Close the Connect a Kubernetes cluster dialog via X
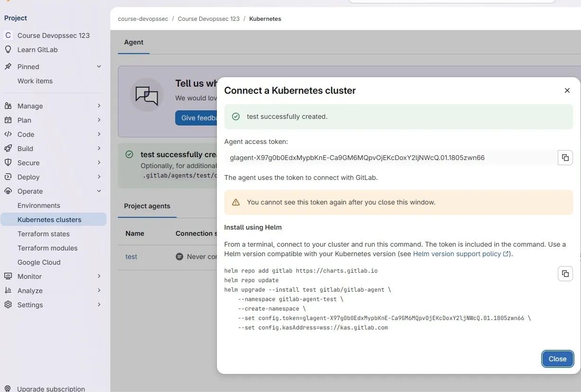 coord(567,90)
